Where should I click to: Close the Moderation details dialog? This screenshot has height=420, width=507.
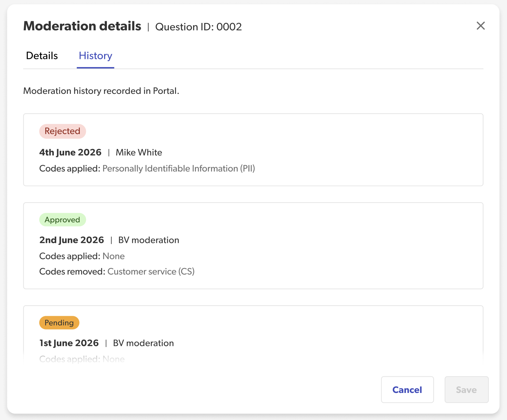click(x=481, y=26)
